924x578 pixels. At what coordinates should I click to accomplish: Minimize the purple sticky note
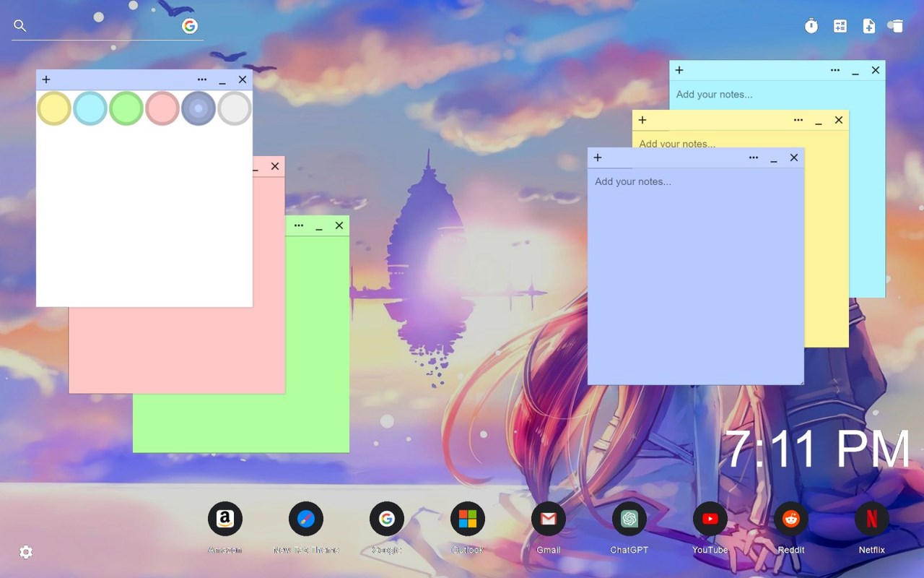(774, 158)
